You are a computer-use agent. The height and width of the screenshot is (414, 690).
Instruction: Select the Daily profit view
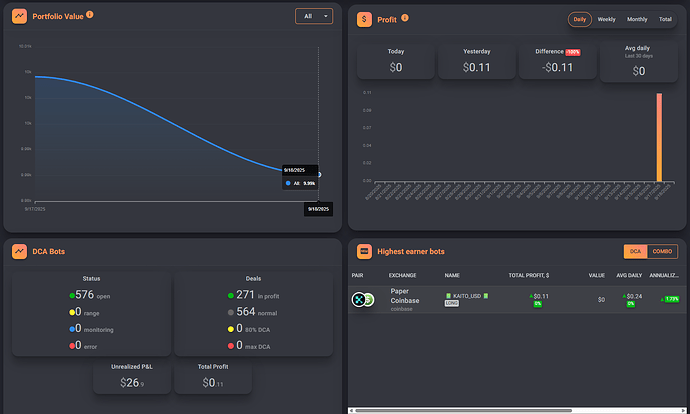point(579,19)
